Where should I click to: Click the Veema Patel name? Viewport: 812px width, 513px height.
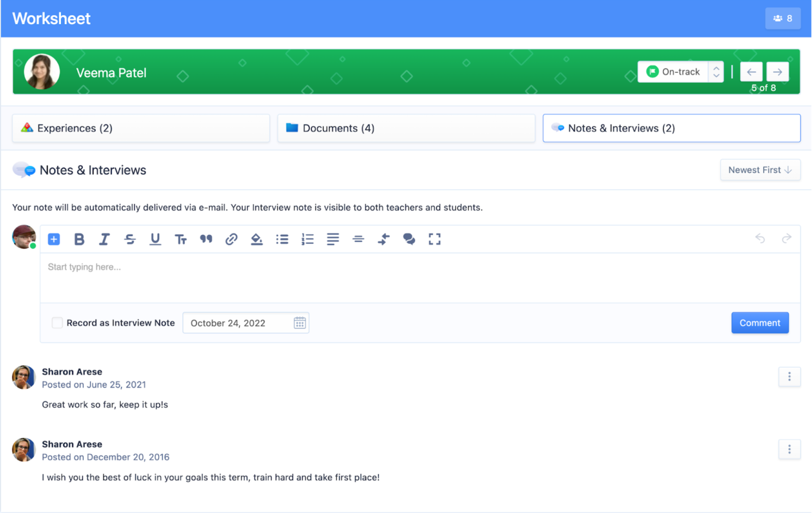point(111,73)
